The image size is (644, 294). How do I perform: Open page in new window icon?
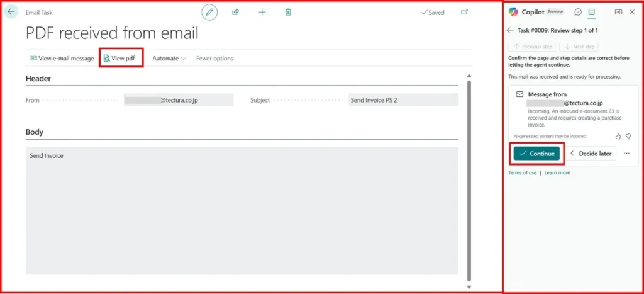[x=464, y=12]
